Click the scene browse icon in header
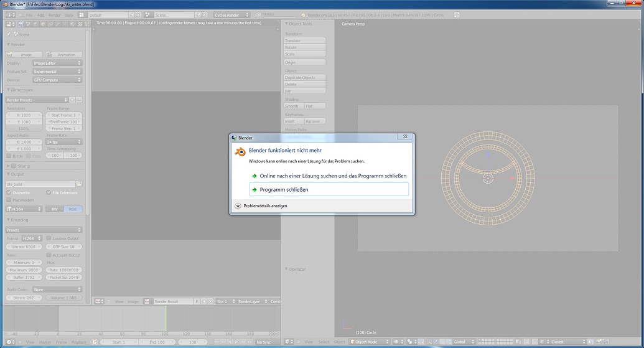The width and height of the screenshot is (644, 348). (x=147, y=15)
